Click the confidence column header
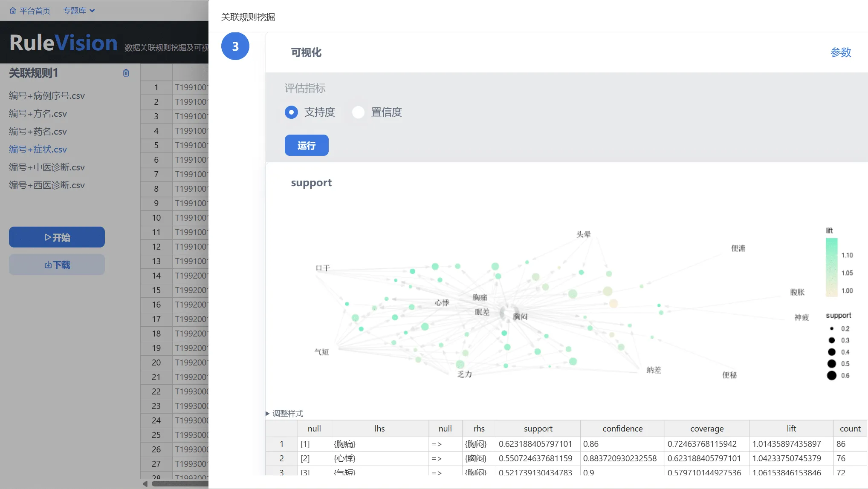Screen dimensions: 868x489 click(x=622, y=429)
